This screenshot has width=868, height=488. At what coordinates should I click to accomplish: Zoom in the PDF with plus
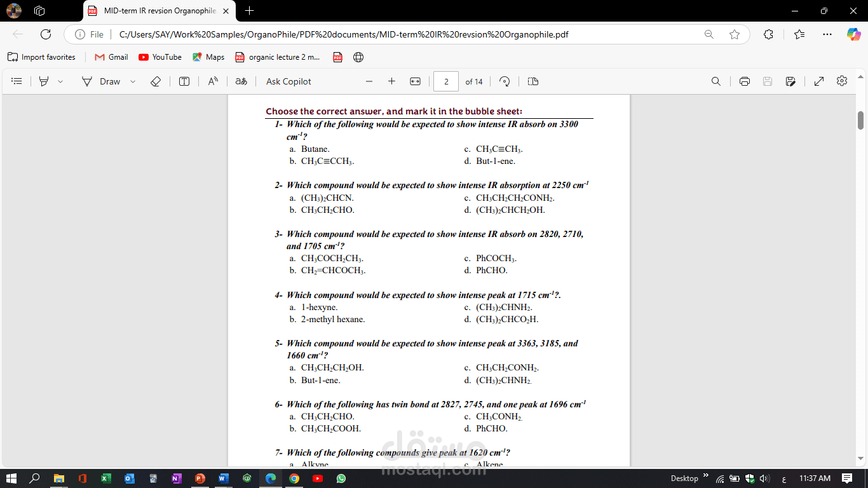coord(391,81)
